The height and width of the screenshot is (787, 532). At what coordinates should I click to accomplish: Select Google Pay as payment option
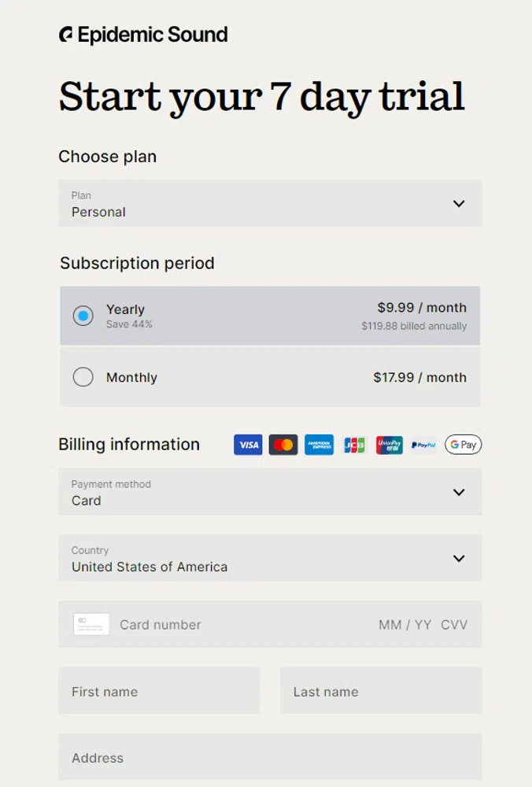coord(463,445)
